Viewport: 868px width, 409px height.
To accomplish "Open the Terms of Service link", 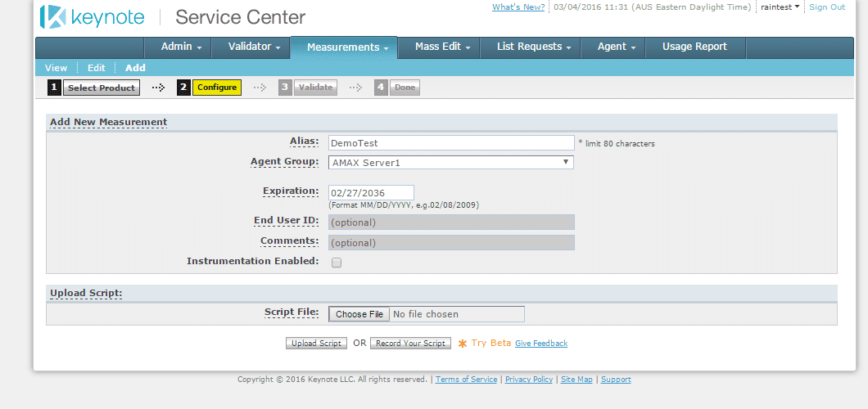I will coord(466,380).
